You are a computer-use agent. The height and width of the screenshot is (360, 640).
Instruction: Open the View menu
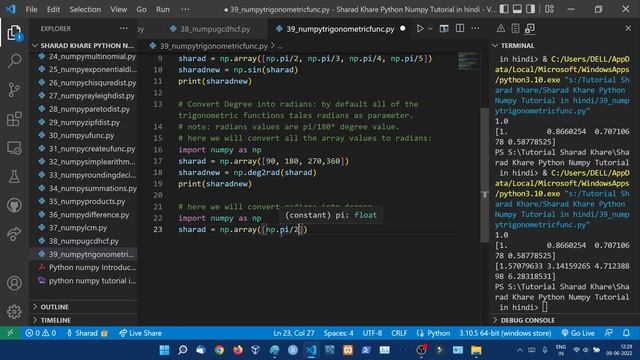pyautogui.click(x=118, y=9)
